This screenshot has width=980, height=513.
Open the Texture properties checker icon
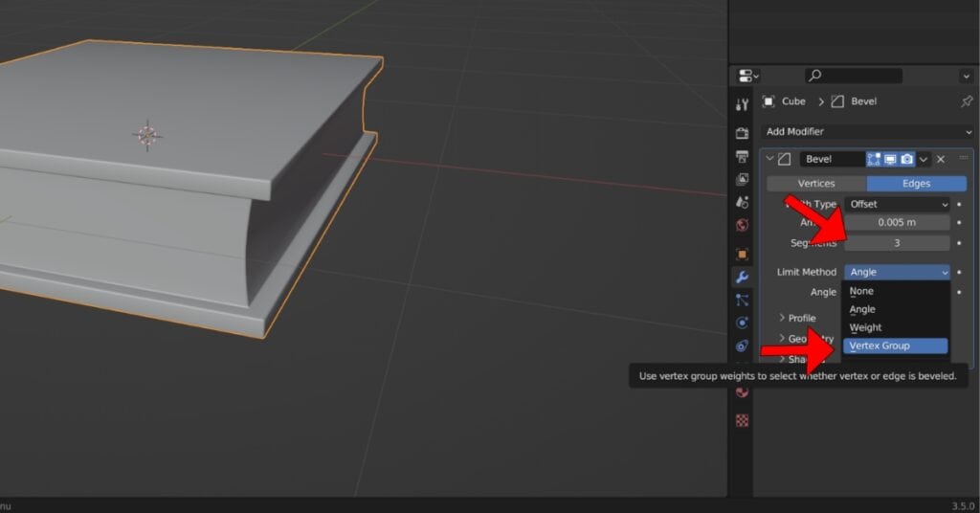(742, 420)
